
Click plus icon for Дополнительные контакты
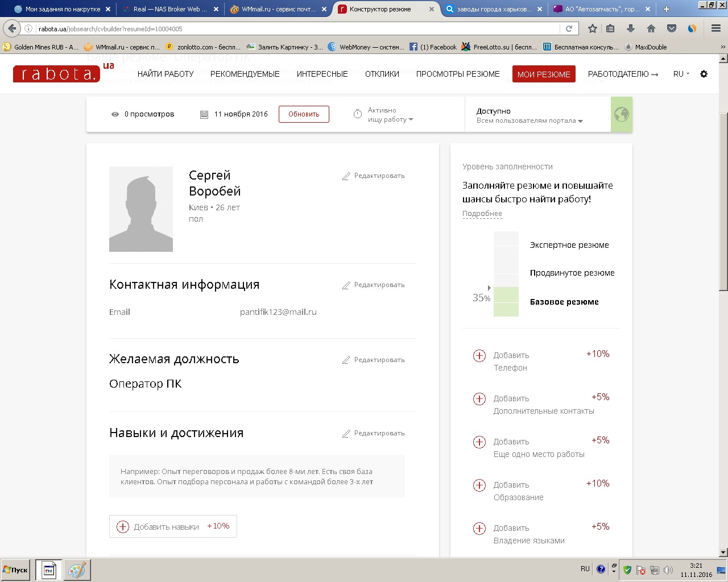point(479,399)
